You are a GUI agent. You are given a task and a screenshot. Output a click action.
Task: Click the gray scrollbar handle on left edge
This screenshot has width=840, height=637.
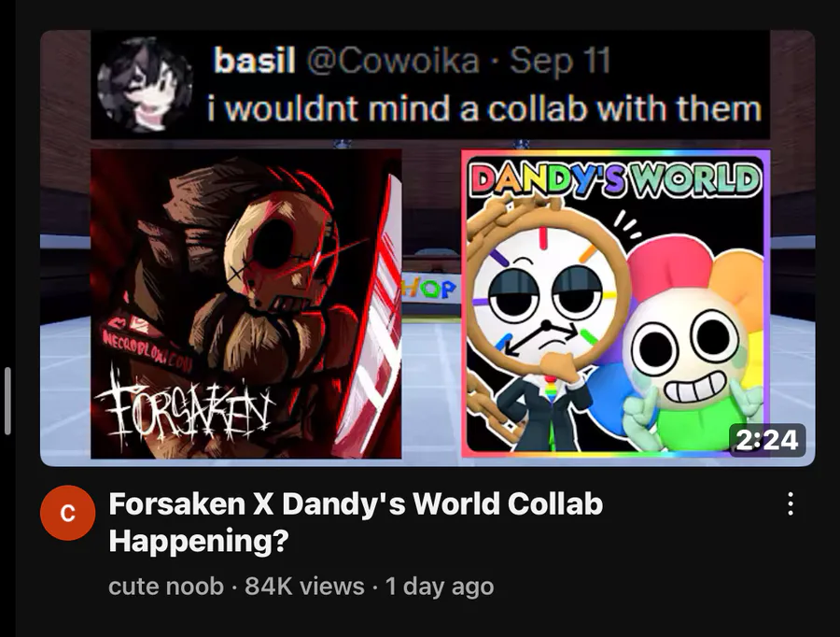pyautogui.click(x=7, y=401)
